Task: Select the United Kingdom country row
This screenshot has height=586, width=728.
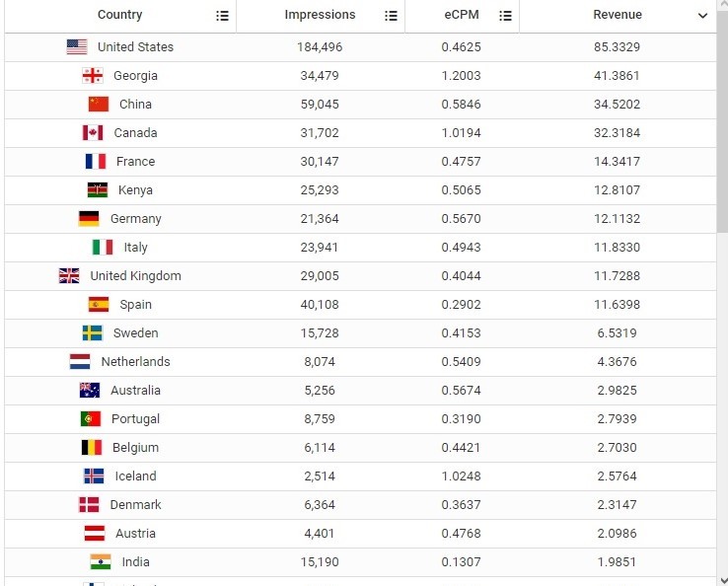Action: [360, 276]
